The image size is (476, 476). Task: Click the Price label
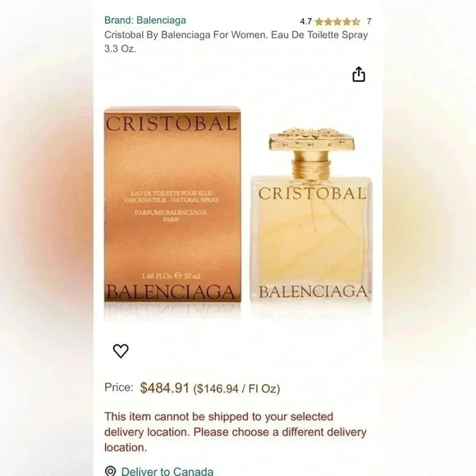point(119,387)
